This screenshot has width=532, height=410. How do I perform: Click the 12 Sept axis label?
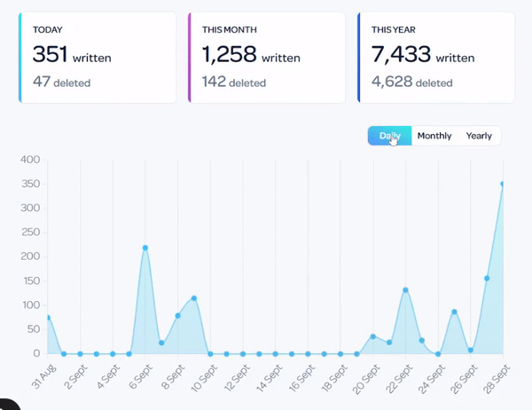(x=237, y=378)
